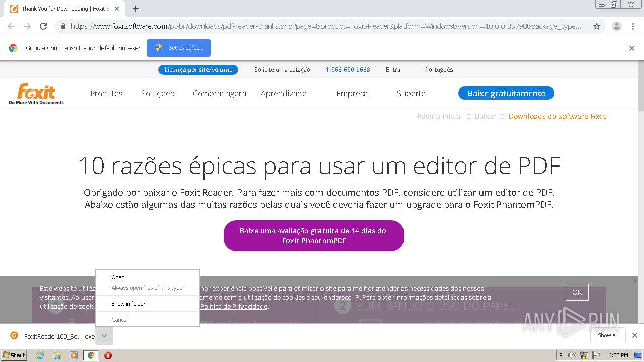
Task: Click network tray icon
Action: pyautogui.click(x=584, y=355)
